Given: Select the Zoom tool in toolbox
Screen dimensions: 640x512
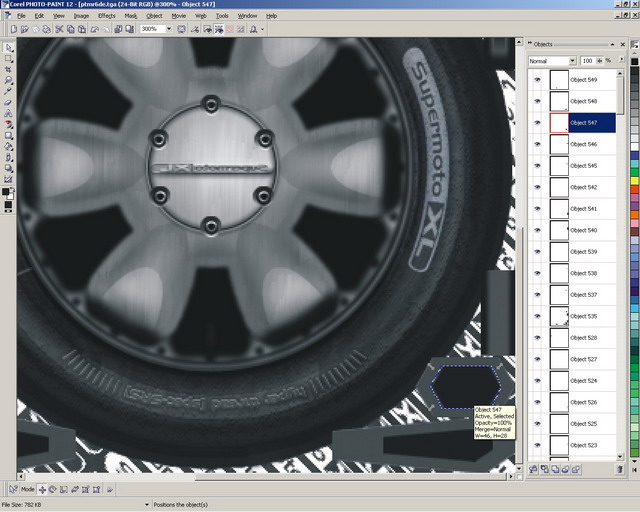Looking at the screenshot, I should pos(9,80).
